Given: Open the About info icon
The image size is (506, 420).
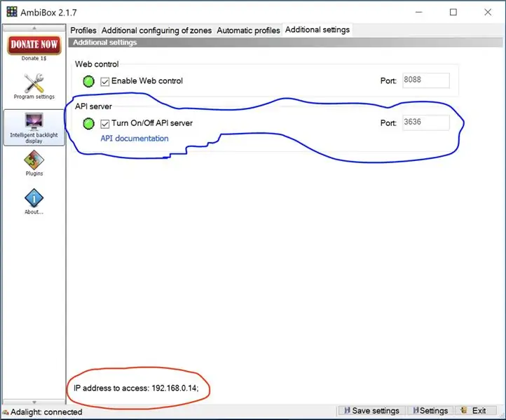Looking at the screenshot, I should [x=34, y=198].
